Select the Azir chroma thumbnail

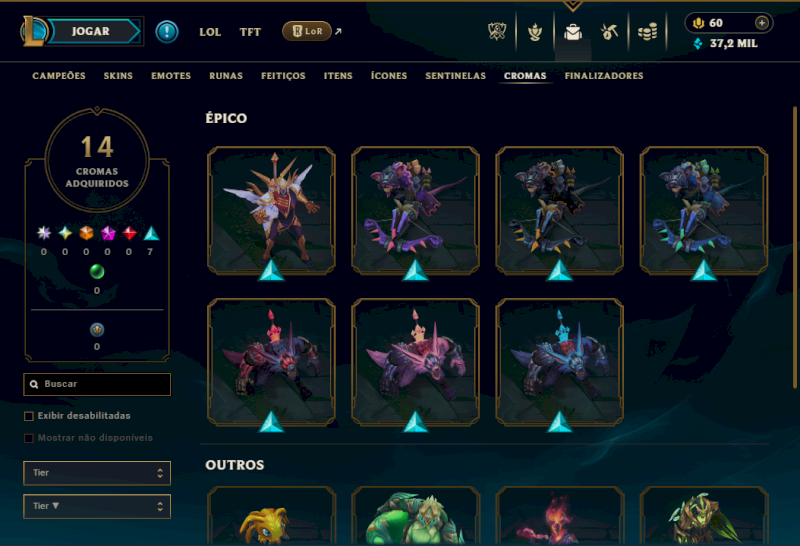271,211
